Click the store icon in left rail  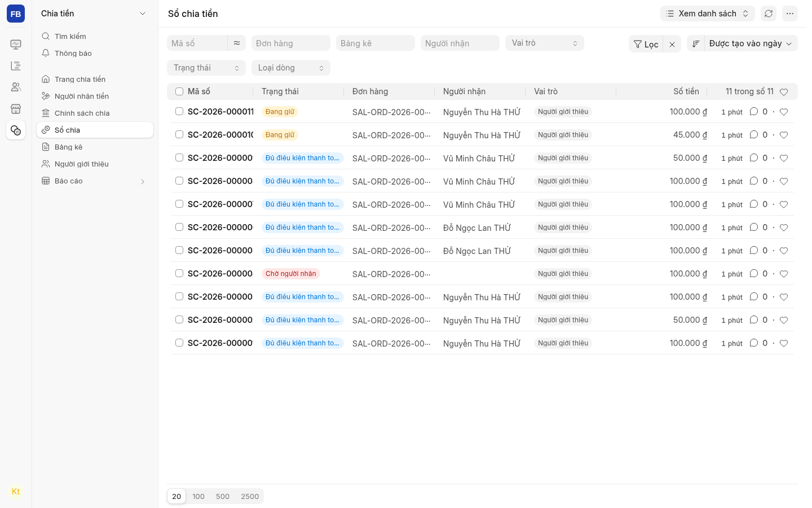pyautogui.click(x=16, y=108)
